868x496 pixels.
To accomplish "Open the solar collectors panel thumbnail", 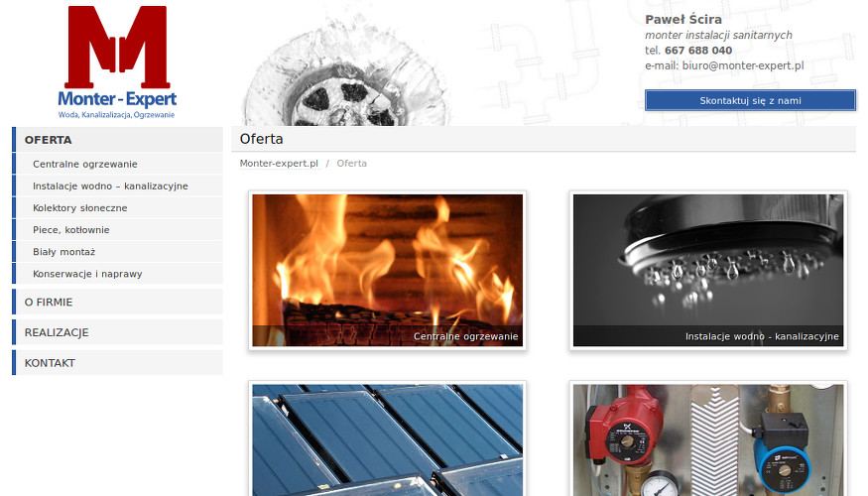I will [388, 439].
